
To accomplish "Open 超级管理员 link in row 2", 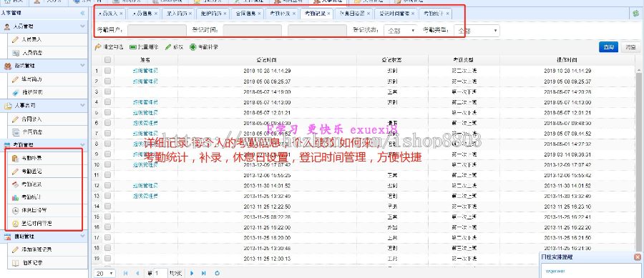I will (145, 81).
